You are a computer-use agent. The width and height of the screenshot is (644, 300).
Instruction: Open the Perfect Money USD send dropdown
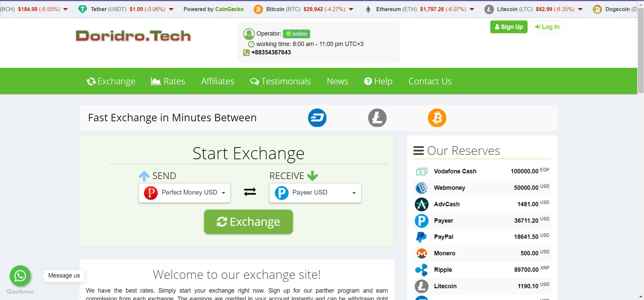185,193
